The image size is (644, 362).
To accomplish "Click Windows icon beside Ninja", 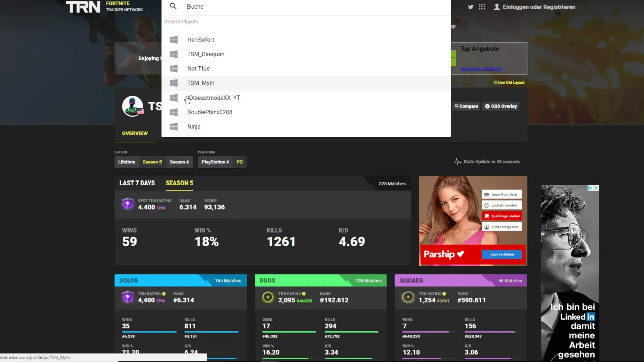I will tap(174, 127).
